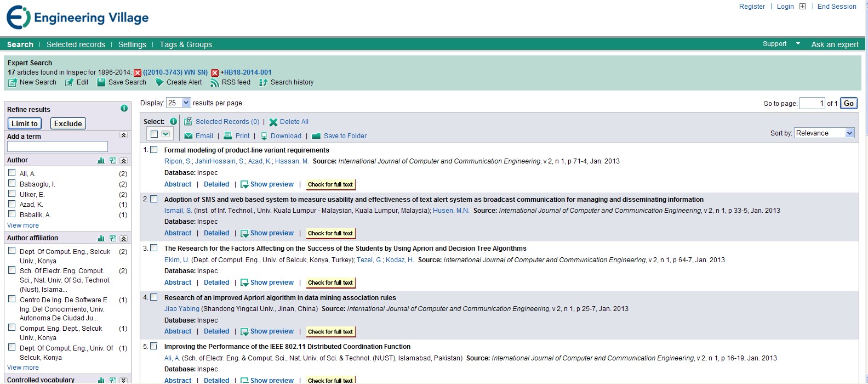Check the author Babaoglu, I. filter
The height and width of the screenshot is (384, 868).
(x=12, y=183)
